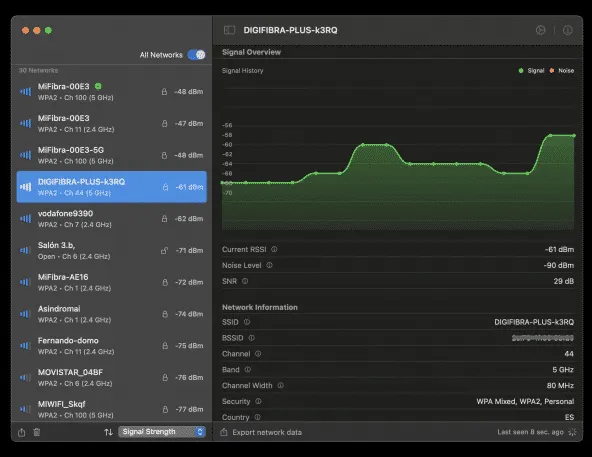Screen dimensions: 592x457
Task: Click the lock icon for vodafone9390
Action: [164, 219]
